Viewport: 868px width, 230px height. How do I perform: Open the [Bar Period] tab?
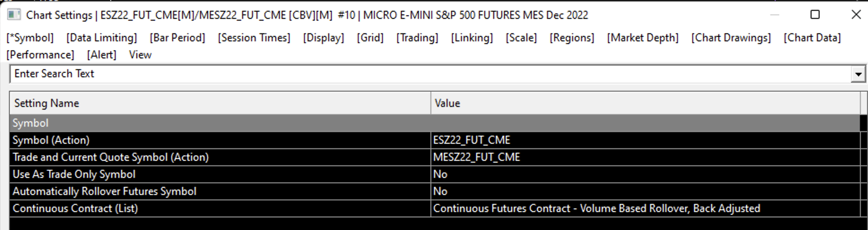pyautogui.click(x=178, y=38)
